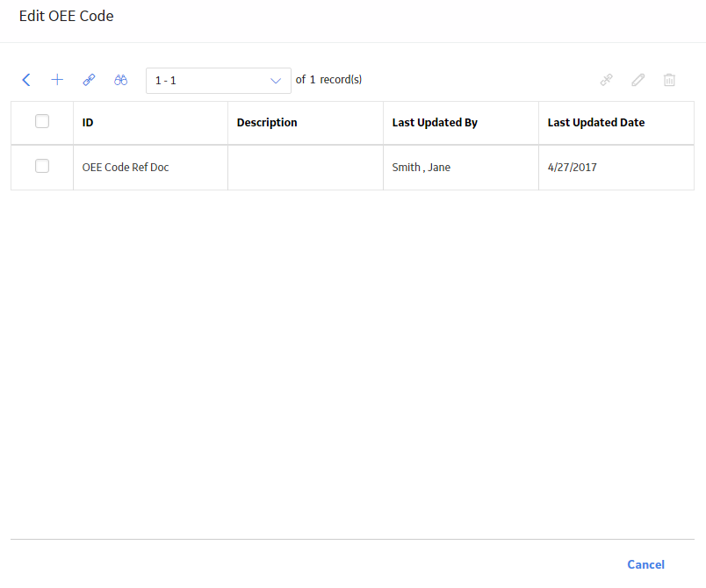
Task: Add a new reference document with plus icon
Action: point(57,80)
